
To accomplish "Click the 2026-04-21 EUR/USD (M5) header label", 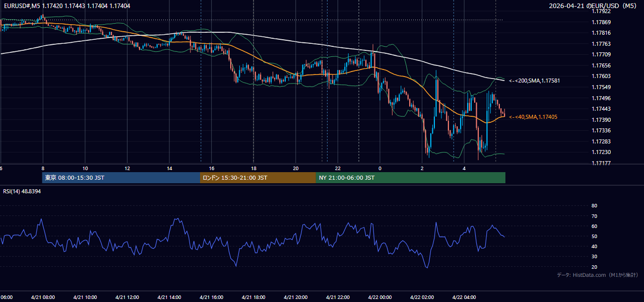I will [x=593, y=6].
